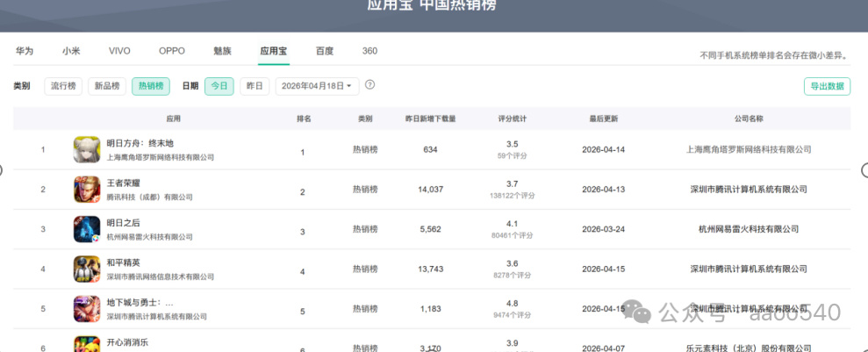This screenshot has width=868, height=352.
Task: Click 导出数据 export button
Action: (827, 86)
